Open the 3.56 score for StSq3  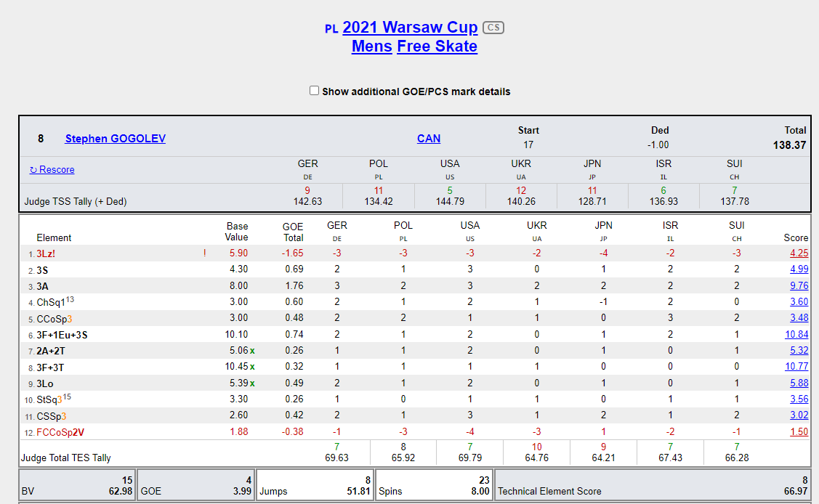coord(799,399)
